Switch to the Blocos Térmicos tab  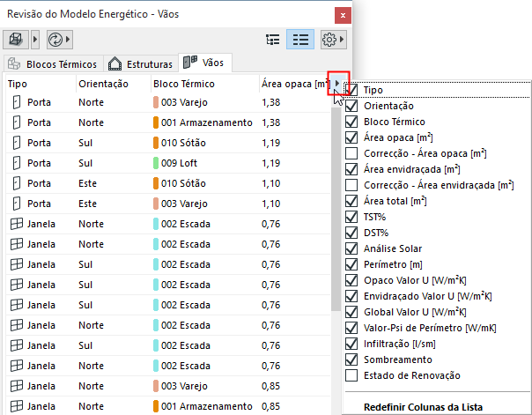pyautogui.click(x=53, y=63)
